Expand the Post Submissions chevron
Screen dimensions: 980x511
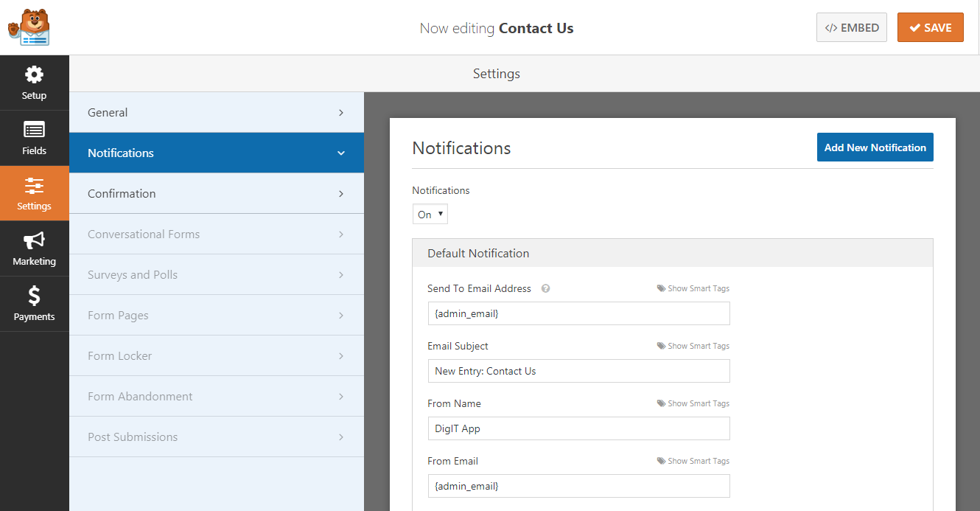coord(341,437)
